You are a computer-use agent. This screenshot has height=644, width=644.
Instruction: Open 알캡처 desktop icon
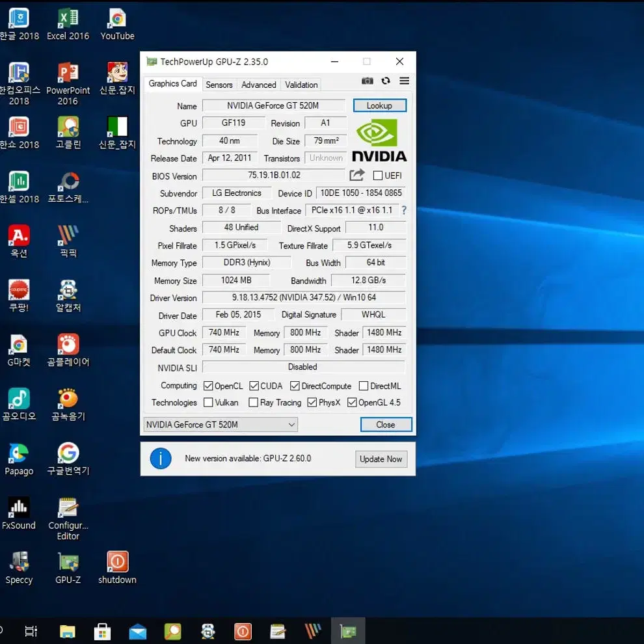click(x=68, y=296)
